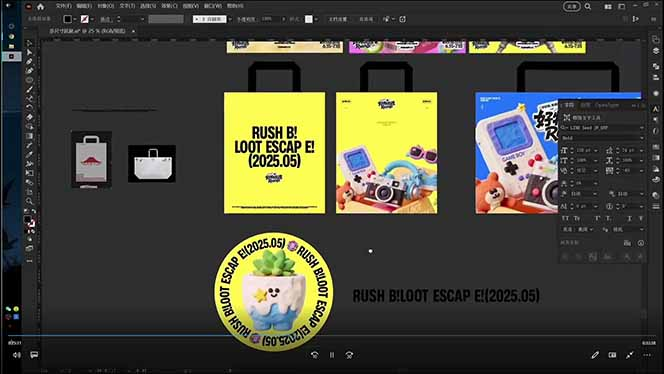This screenshot has height=374, width=664.
Task: Open the Layers panel icon in right dock
Action: click(x=656, y=51)
